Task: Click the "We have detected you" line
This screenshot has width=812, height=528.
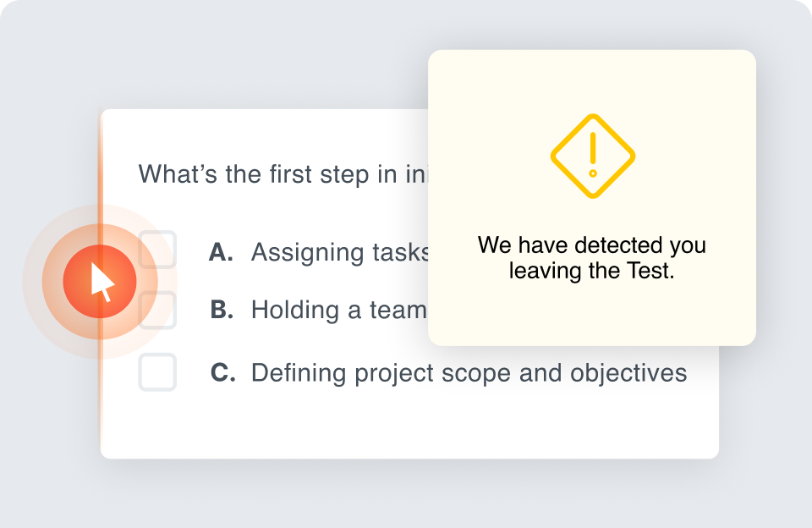Action: click(x=591, y=245)
